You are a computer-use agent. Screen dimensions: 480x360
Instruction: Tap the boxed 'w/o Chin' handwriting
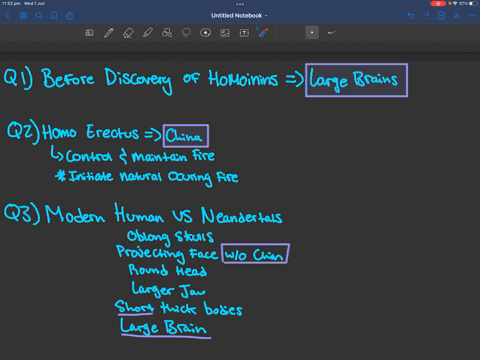(x=255, y=254)
